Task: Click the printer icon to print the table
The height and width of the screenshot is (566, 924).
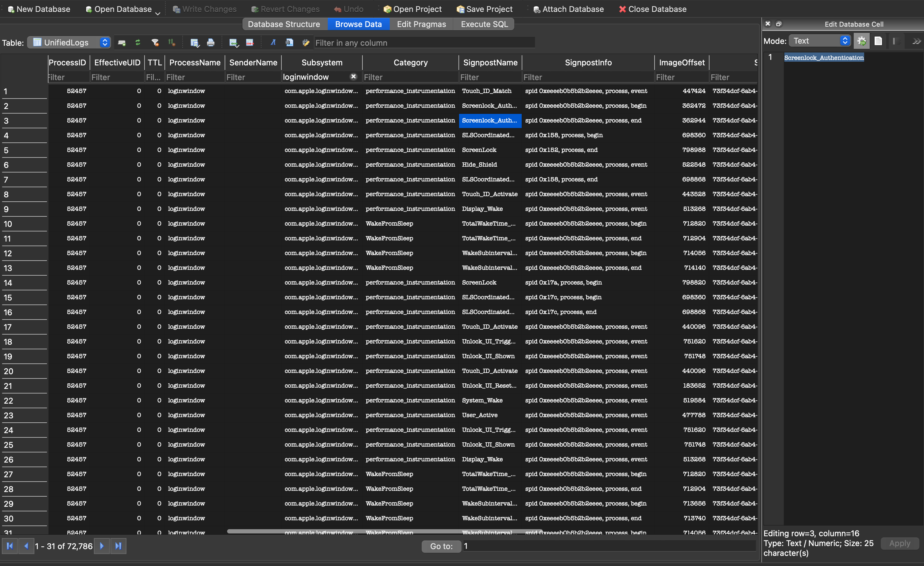Action: point(211,43)
